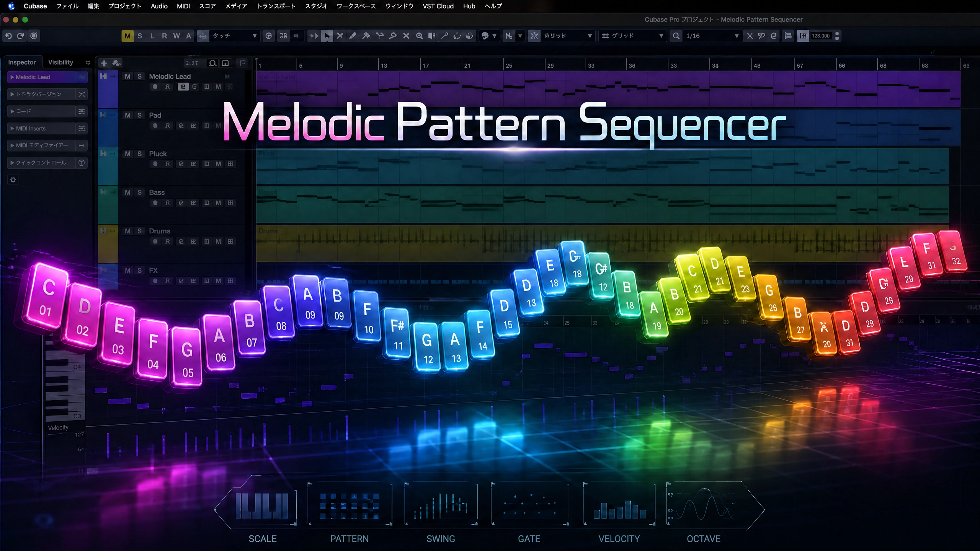The height and width of the screenshot is (551, 980).
Task: Select the Object Selection arrow tool
Action: [x=327, y=36]
